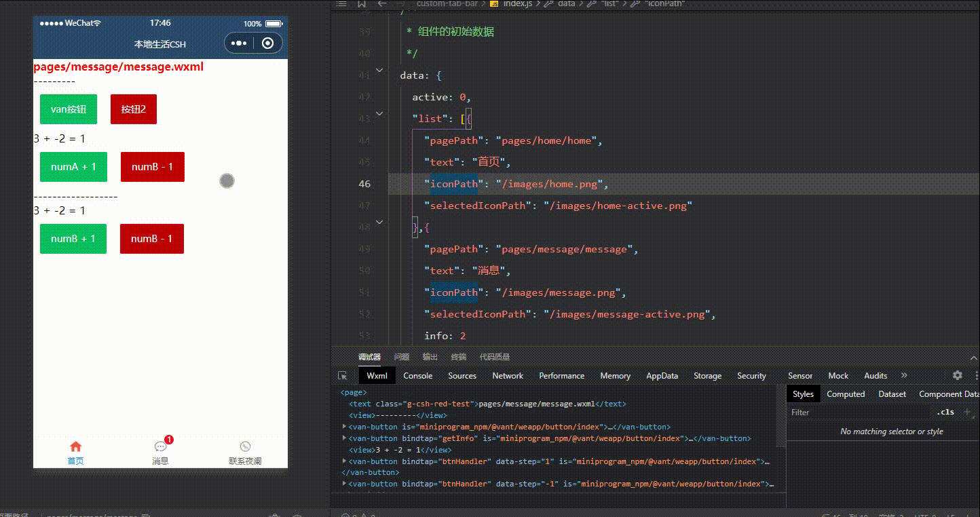
Task: Open the Memory devtools tab
Action: pos(616,376)
